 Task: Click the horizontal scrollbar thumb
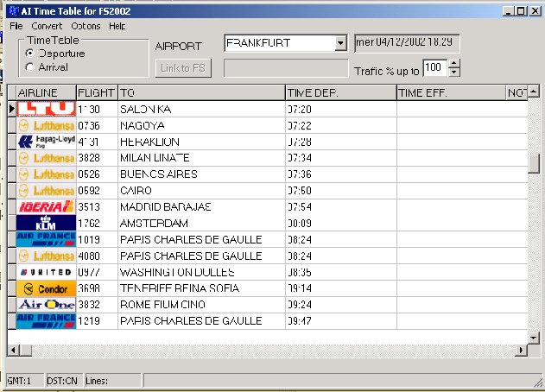25,350
